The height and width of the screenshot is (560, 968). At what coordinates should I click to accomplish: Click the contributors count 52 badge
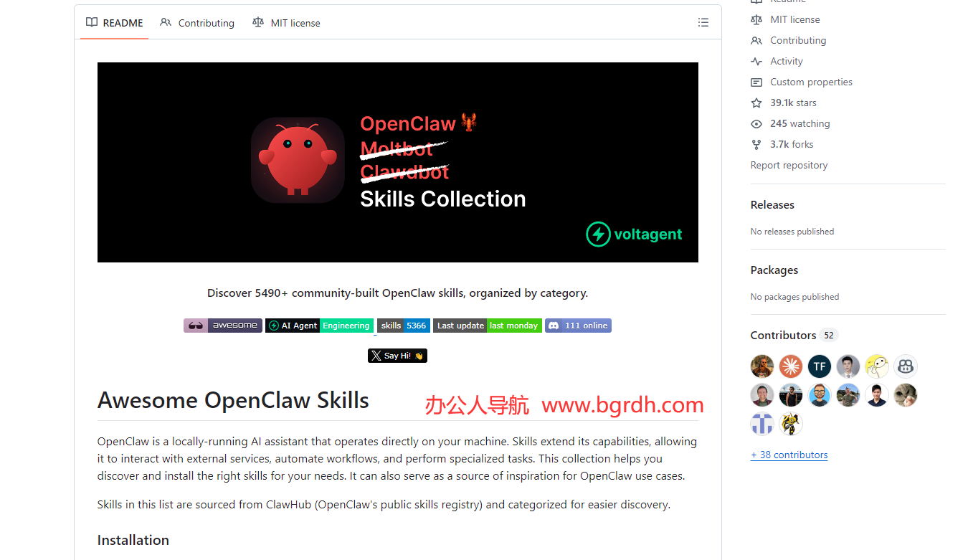[x=830, y=335]
